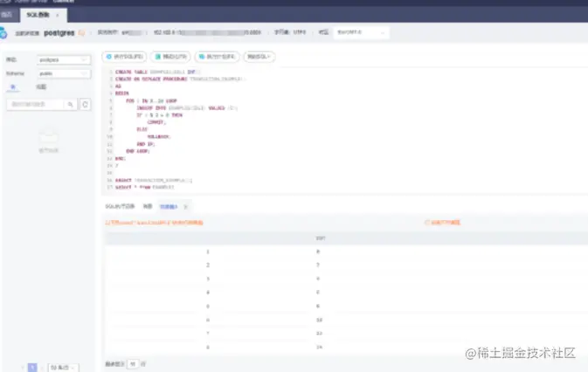Open the messages tab in results panel
This screenshot has height=372, width=588.
(148, 206)
